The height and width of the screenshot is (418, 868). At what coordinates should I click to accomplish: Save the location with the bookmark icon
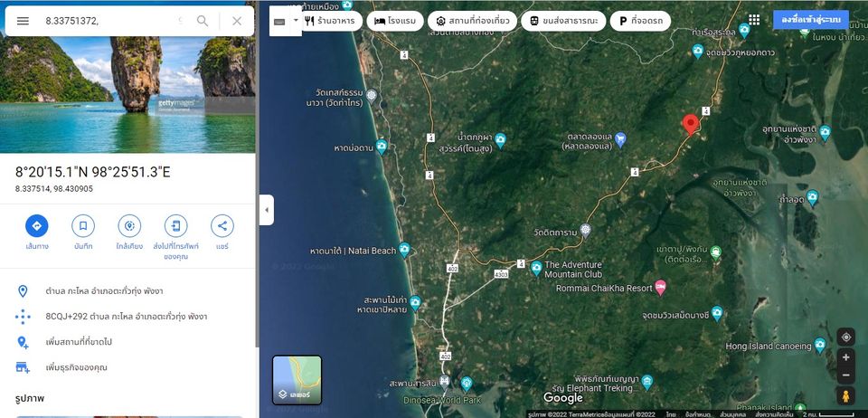point(83,226)
